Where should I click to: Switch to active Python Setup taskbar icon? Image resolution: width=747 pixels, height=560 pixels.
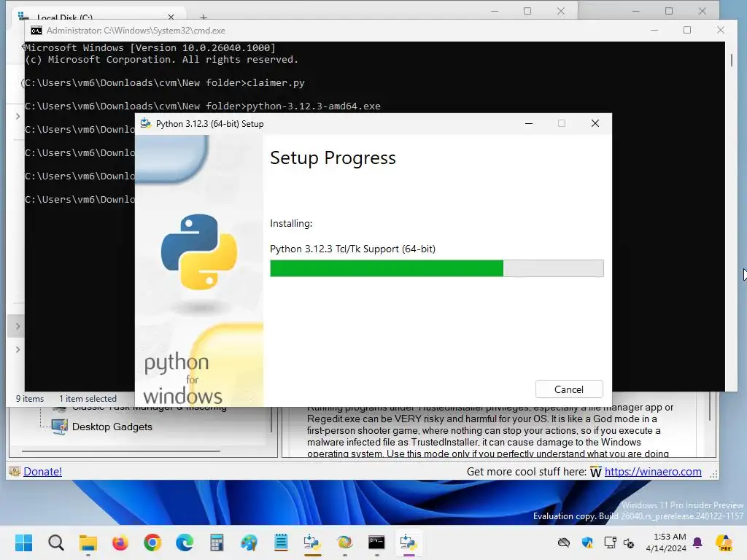pyautogui.click(x=409, y=542)
